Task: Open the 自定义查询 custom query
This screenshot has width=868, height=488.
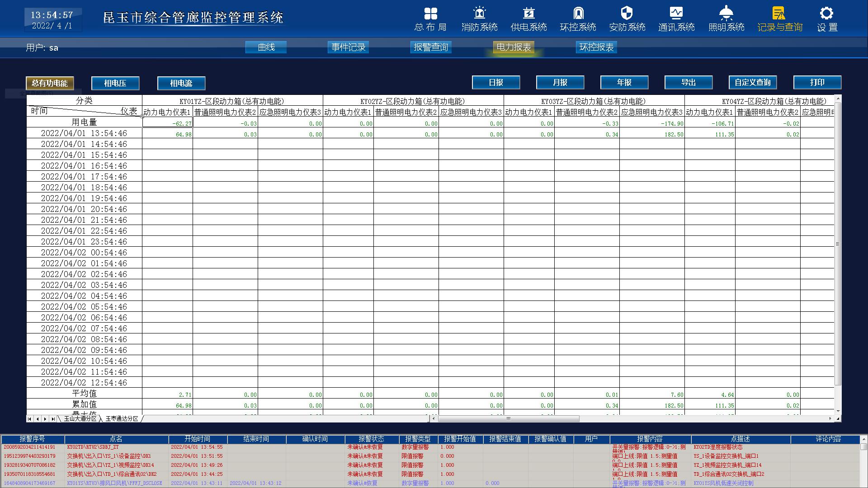Action: pos(753,82)
